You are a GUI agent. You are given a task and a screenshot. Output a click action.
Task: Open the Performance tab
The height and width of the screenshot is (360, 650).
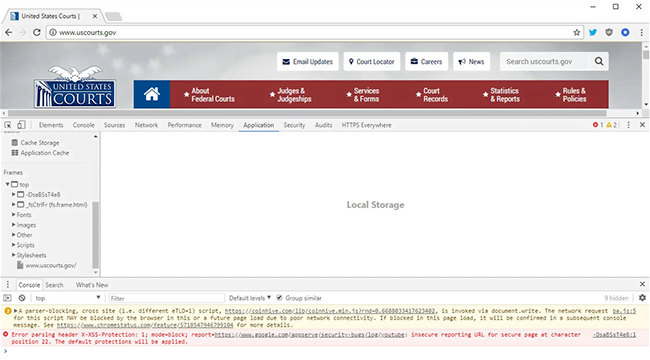[x=184, y=125]
